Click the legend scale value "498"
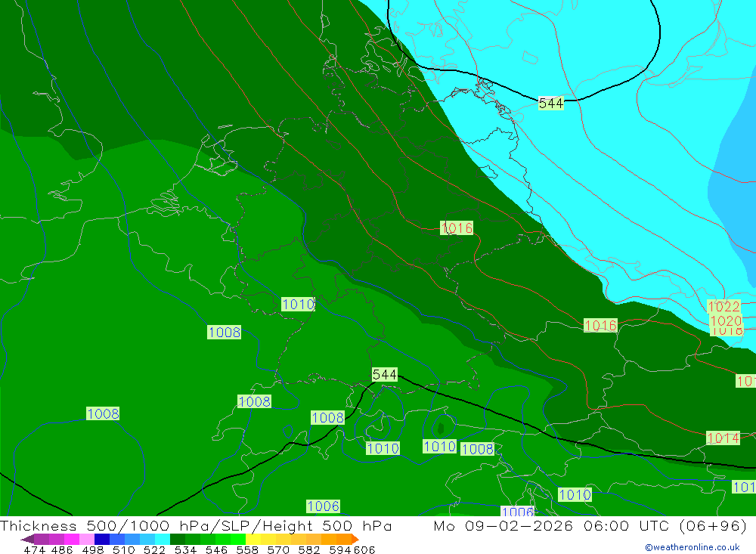Viewport: 756px width, 554px height. tap(92, 549)
